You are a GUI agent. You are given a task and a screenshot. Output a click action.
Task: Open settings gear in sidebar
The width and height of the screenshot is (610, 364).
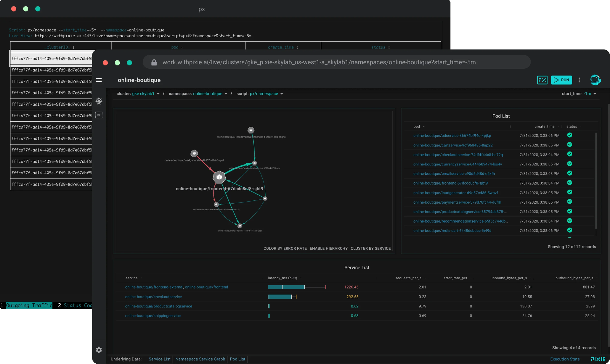pyautogui.click(x=99, y=350)
